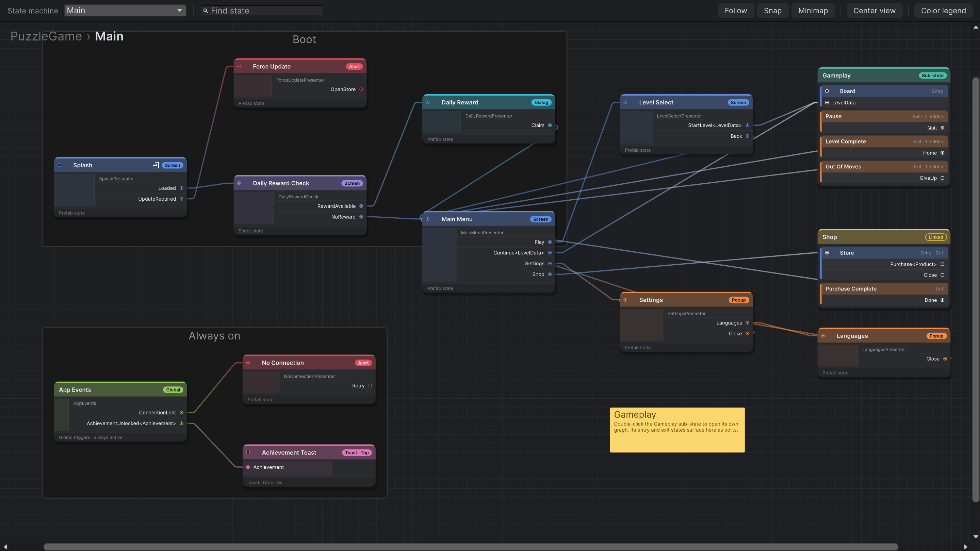The image size is (980, 551).
Task: Select the Purchase Complete row in Shop
Action: (x=884, y=289)
